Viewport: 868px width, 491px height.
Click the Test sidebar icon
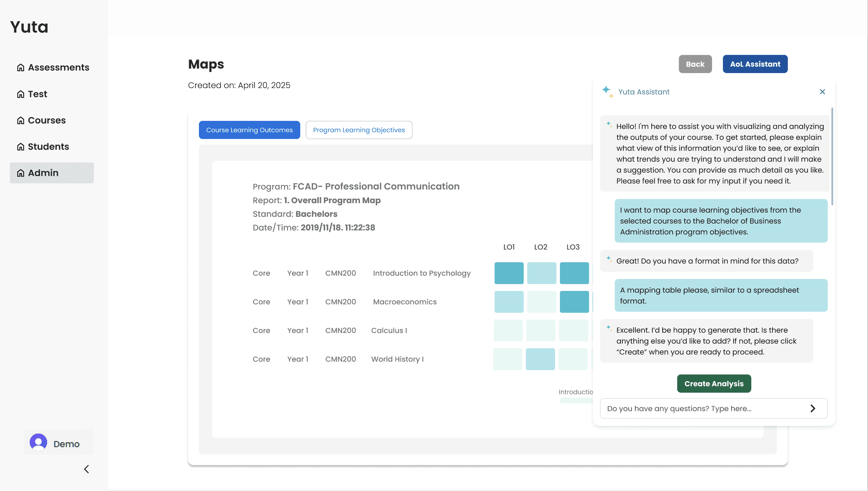pos(21,94)
